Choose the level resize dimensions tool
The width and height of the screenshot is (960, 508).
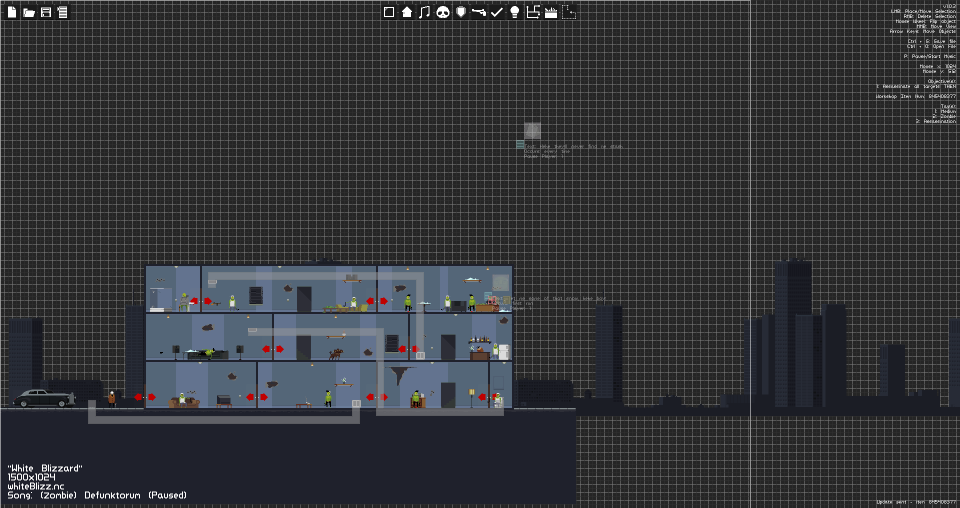[533, 12]
